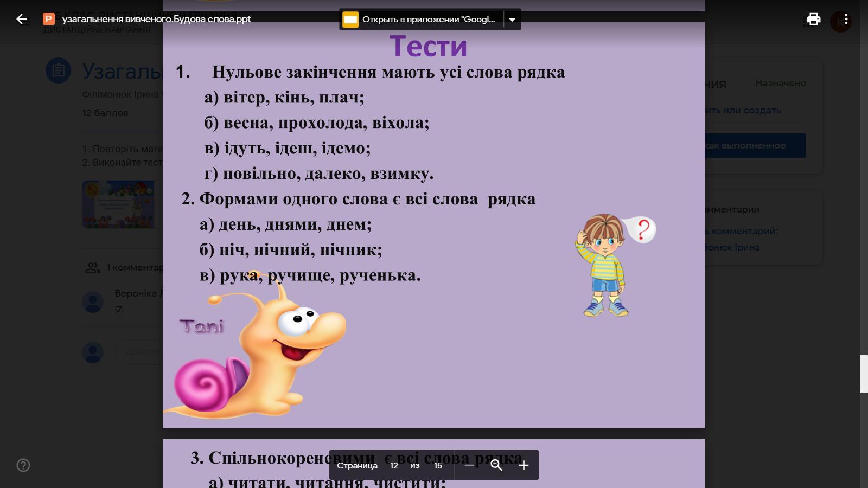Click the commenter avatar beside the comment field
Image resolution: width=868 pixels, height=488 pixels.
[93, 352]
